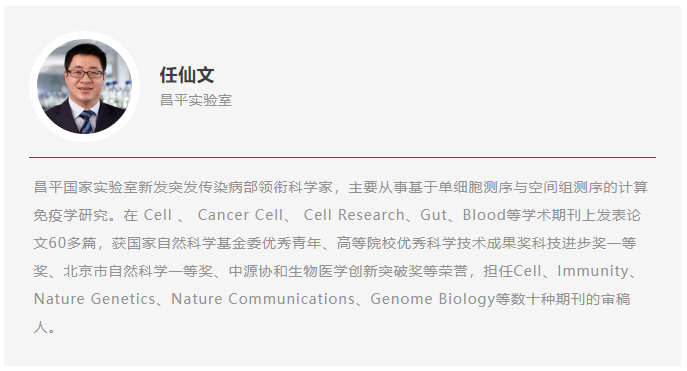Image resolution: width=687 pixels, height=371 pixels.
Task: Click the word Gut in the bio
Action: coord(434,215)
